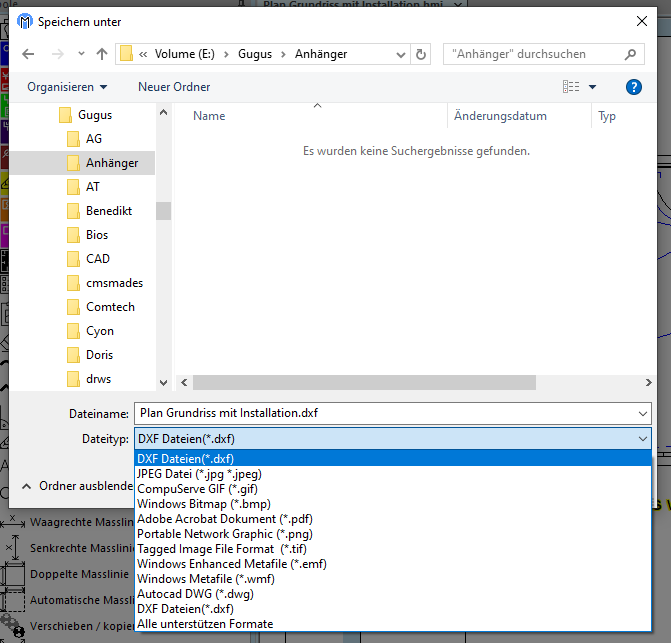This screenshot has width=671, height=643.
Task: Open the Benedikt folder
Action: pyautogui.click(x=108, y=211)
